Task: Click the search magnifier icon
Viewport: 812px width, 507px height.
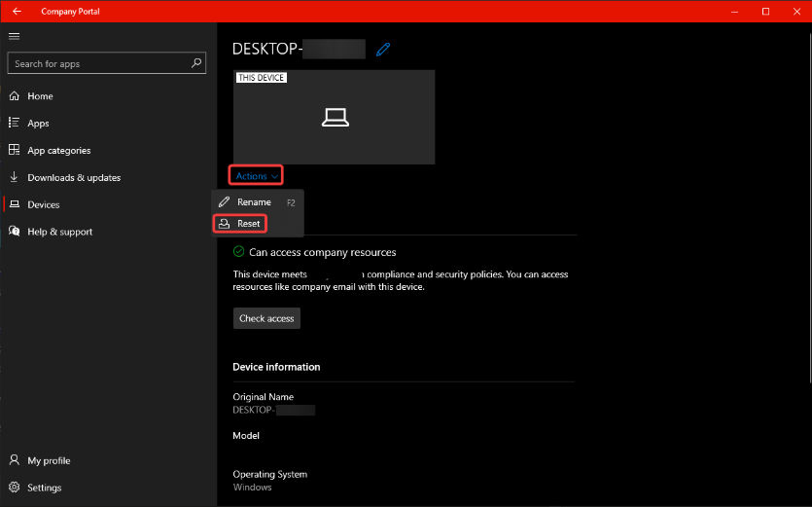Action: (x=196, y=63)
